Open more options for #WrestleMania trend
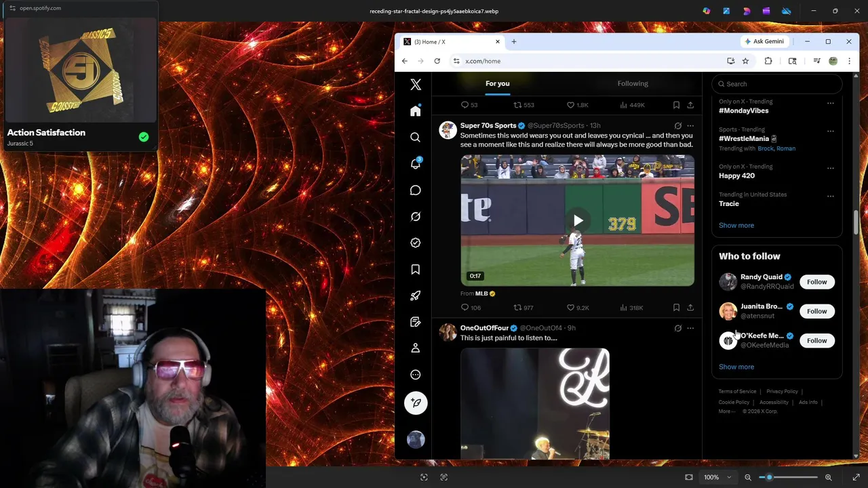 [x=830, y=131]
